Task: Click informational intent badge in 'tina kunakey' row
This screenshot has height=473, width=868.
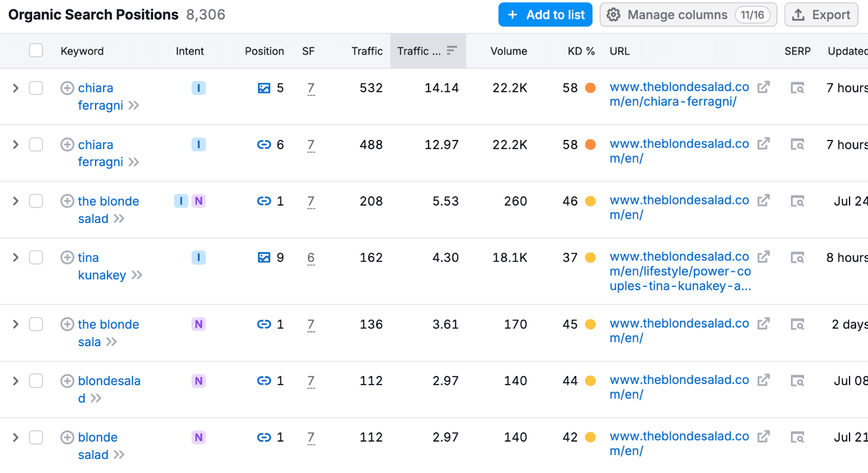Action: pos(199,258)
